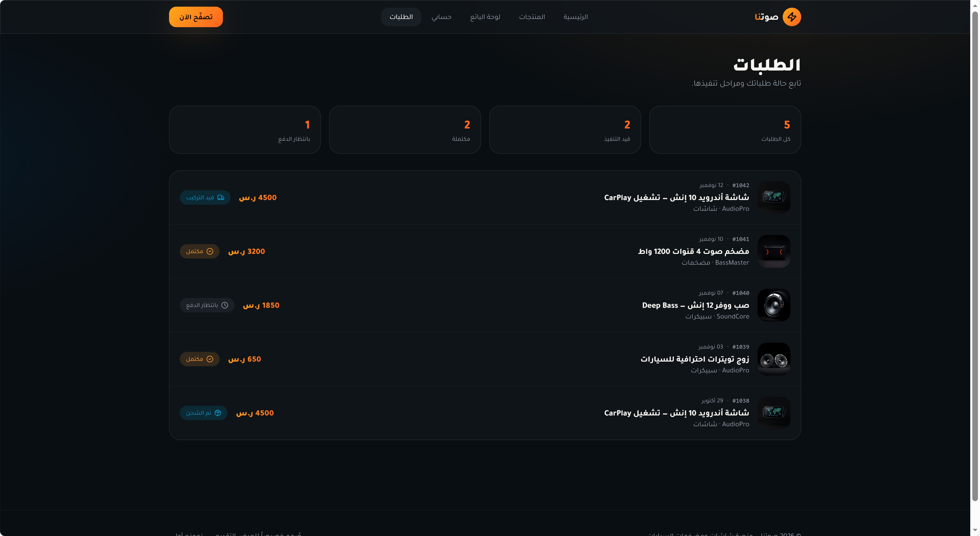Click the SoundCore · سبيكرات subtitle
Screen dimensions: 980x536
coord(717,316)
